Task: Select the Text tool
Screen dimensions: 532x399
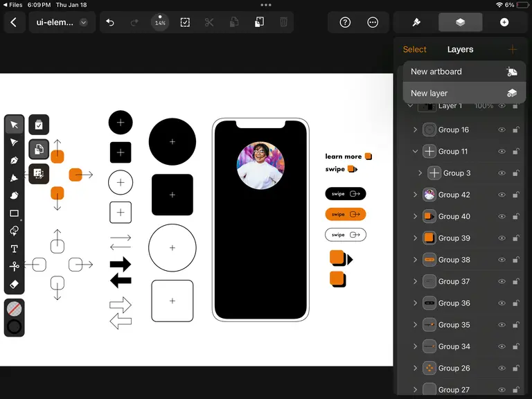Action: click(15, 249)
